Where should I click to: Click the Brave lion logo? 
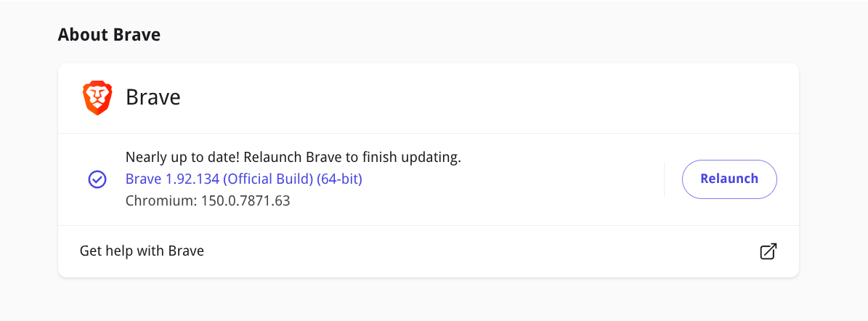click(97, 98)
